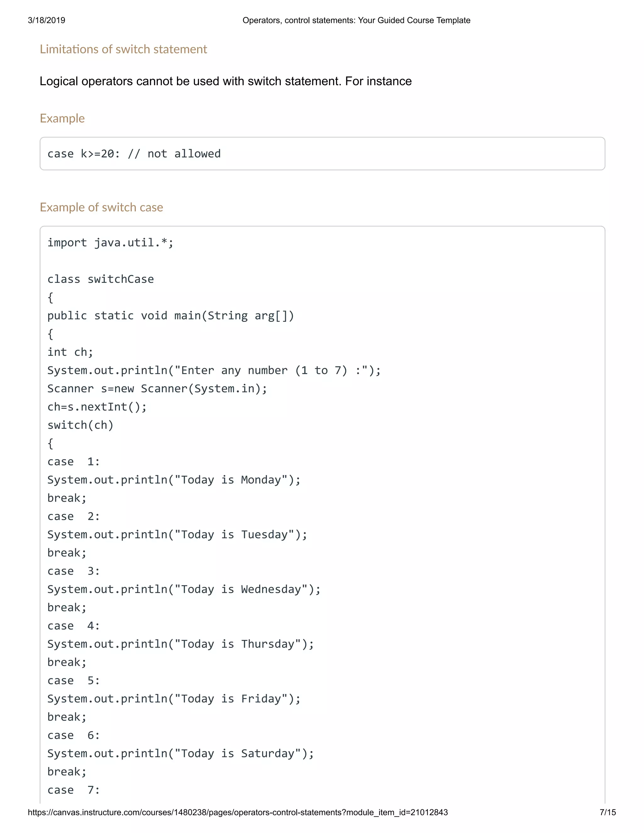
Task: Click the 7/15 page number in footer
Action: point(608,812)
